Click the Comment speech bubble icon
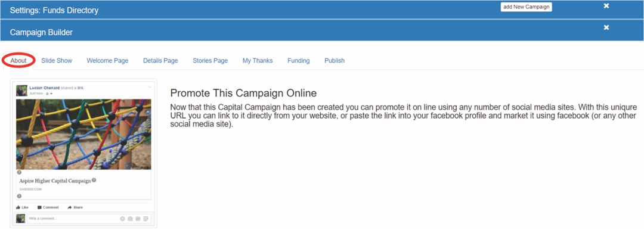 [39, 207]
